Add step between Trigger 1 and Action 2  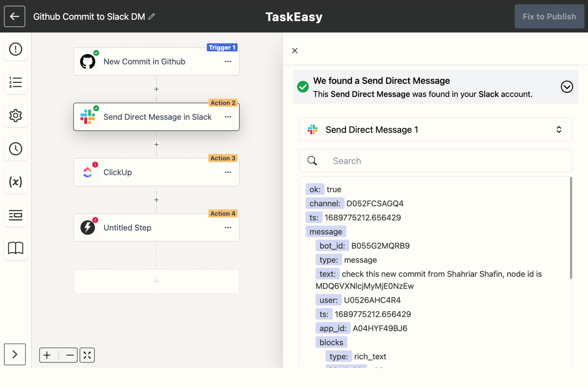click(x=156, y=89)
